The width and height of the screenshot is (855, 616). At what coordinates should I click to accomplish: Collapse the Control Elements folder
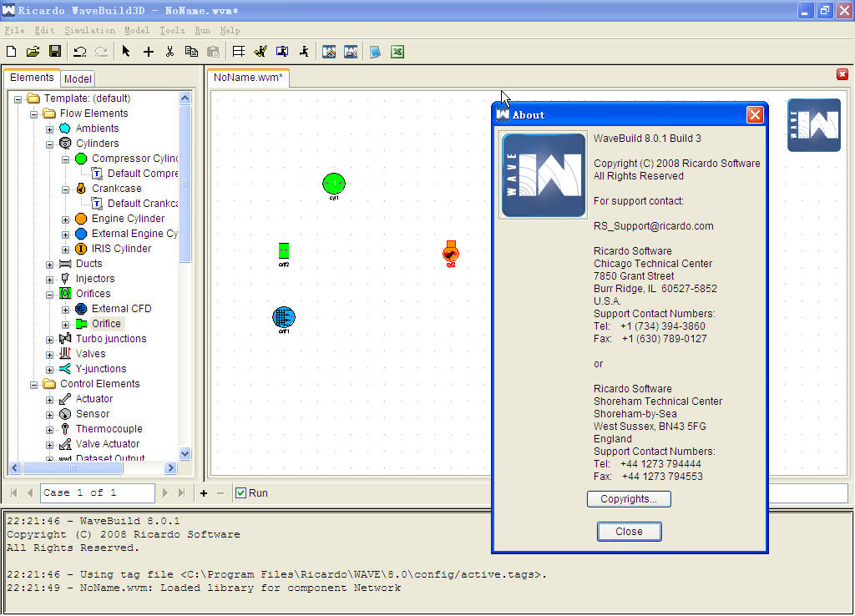pyautogui.click(x=33, y=385)
